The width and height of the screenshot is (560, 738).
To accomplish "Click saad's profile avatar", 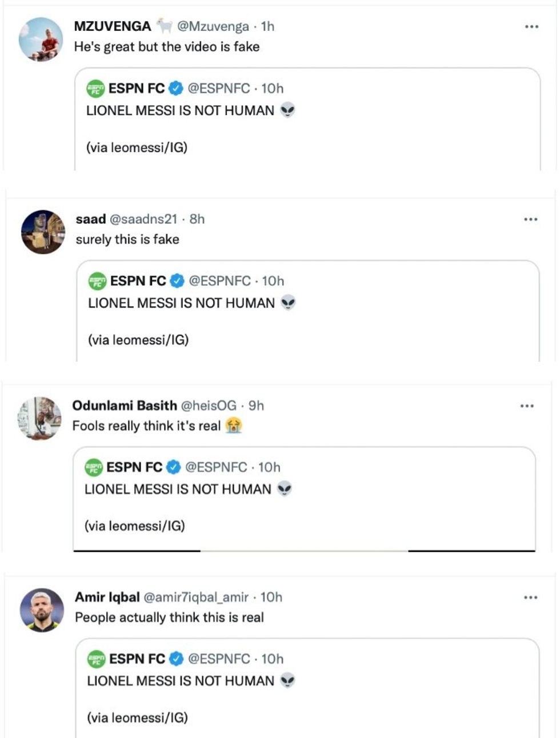I will pos(42,230).
